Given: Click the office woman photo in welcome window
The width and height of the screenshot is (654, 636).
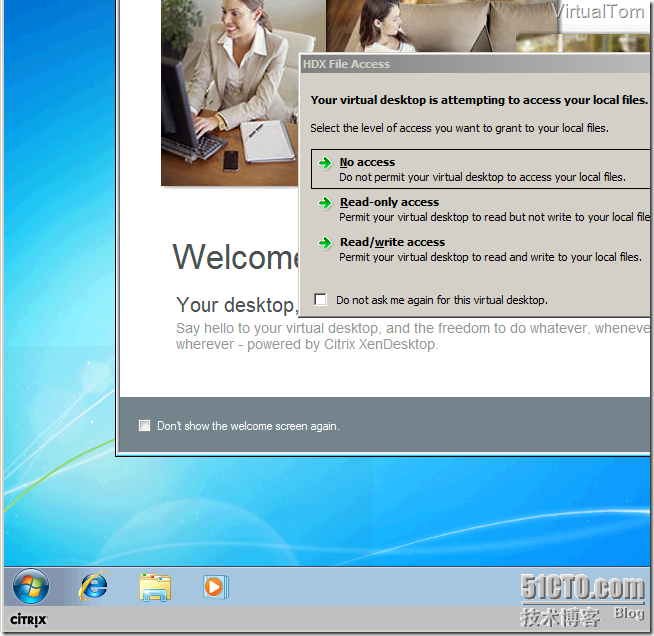Looking at the screenshot, I should 230,93.
